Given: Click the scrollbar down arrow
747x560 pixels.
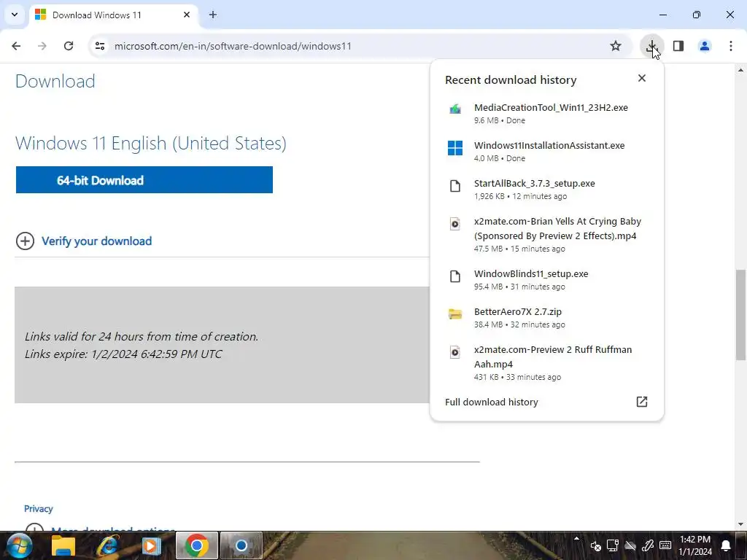Looking at the screenshot, I should click(740, 524).
